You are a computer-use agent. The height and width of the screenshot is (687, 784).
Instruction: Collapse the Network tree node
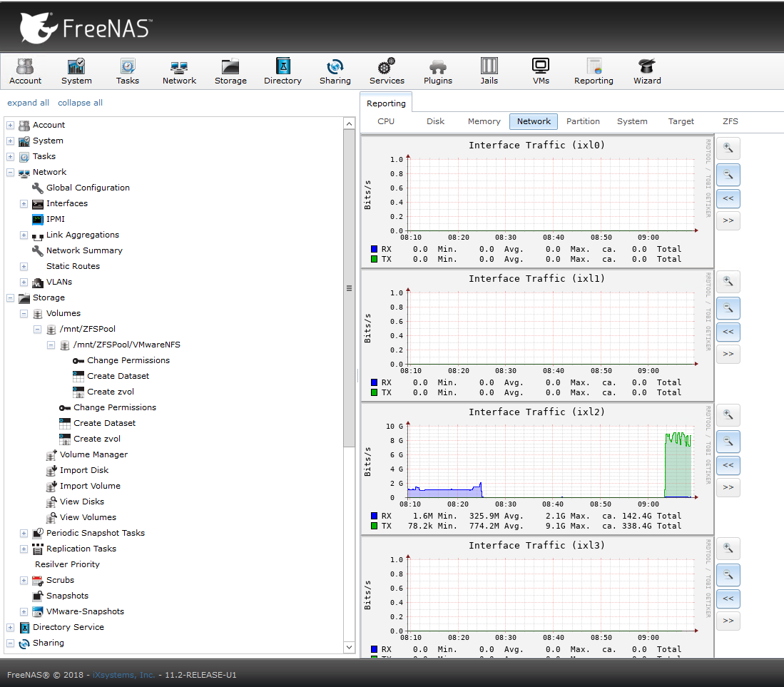[11, 173]
